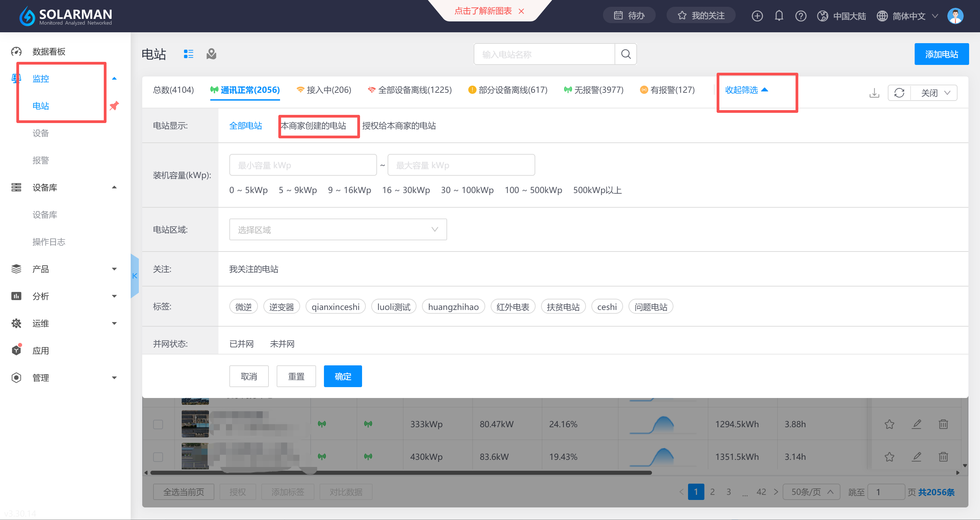This screenshot has width=980, height=520.
Task: Refresh the station list
Action: (x=899, y=93)
